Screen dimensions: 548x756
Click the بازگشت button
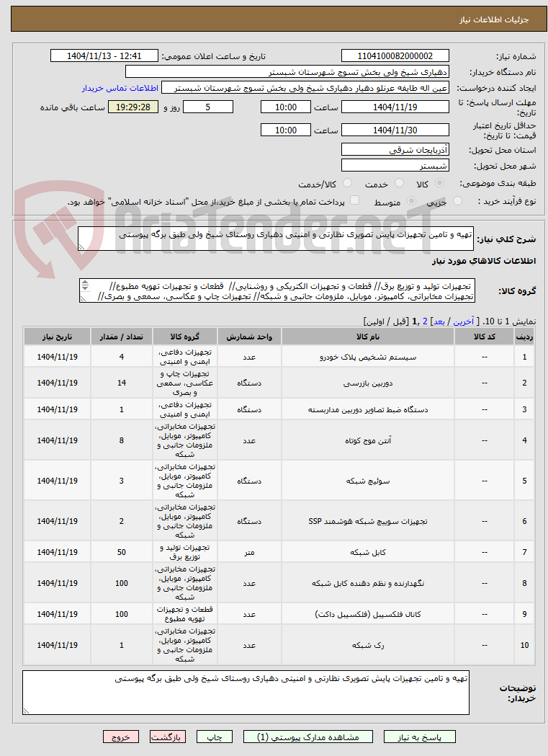tap(166, 737)
